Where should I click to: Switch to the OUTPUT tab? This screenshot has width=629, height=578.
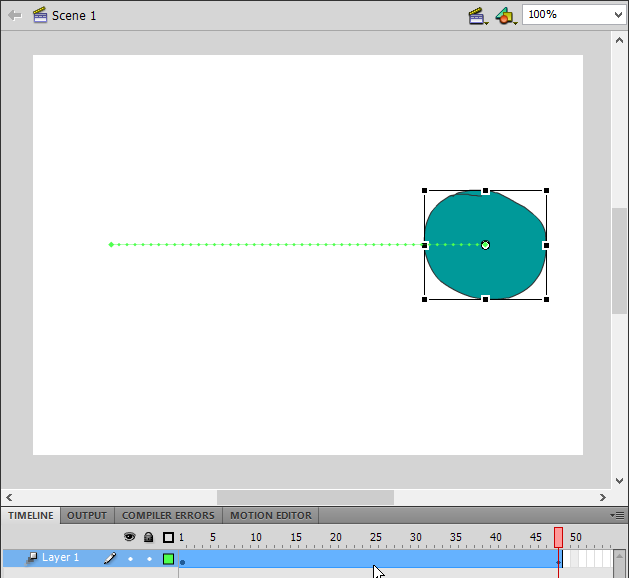pos(87,515)
